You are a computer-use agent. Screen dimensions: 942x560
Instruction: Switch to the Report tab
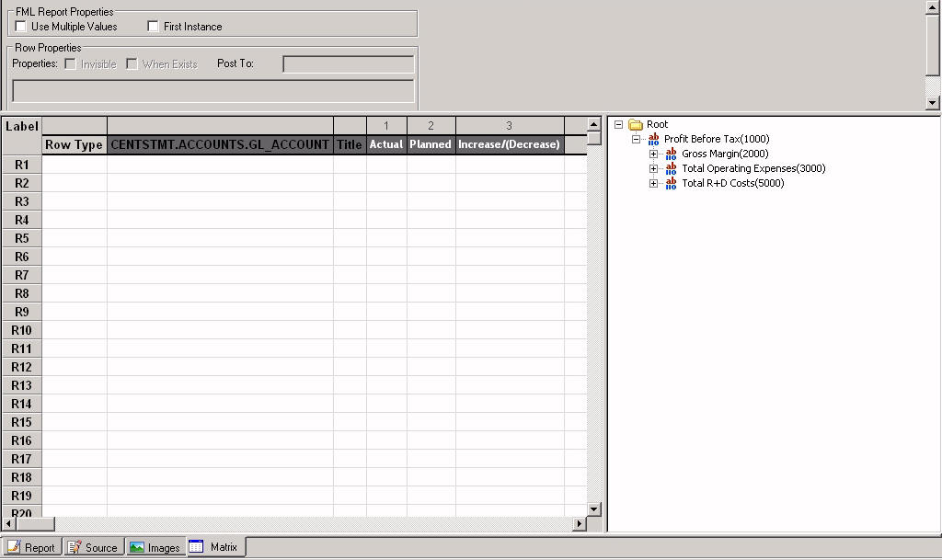click(x=32, y=547)
